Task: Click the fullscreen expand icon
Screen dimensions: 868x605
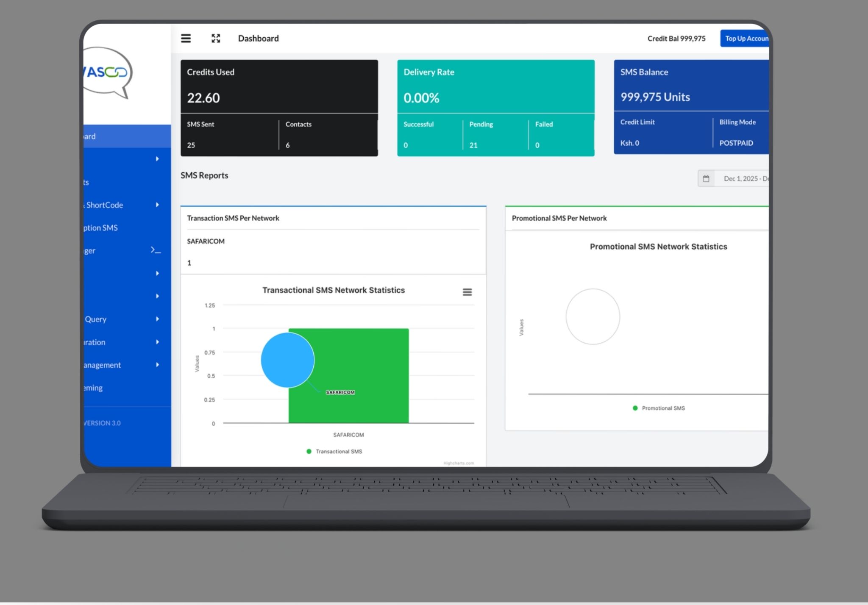Action: tap(216, 39)
